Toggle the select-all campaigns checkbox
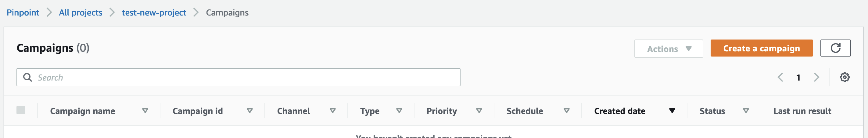This screenshot has height=138, width=868. click(x=20, y=110)
